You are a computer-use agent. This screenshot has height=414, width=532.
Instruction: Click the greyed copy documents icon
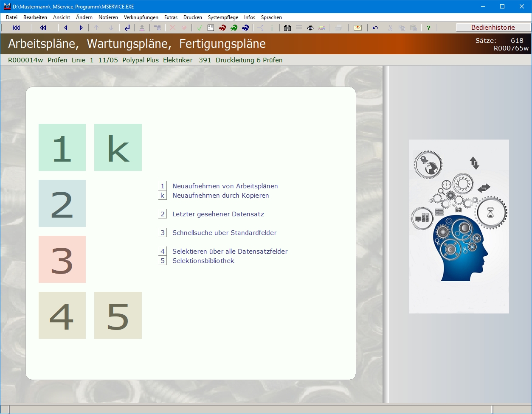click(x=402, y=28)
